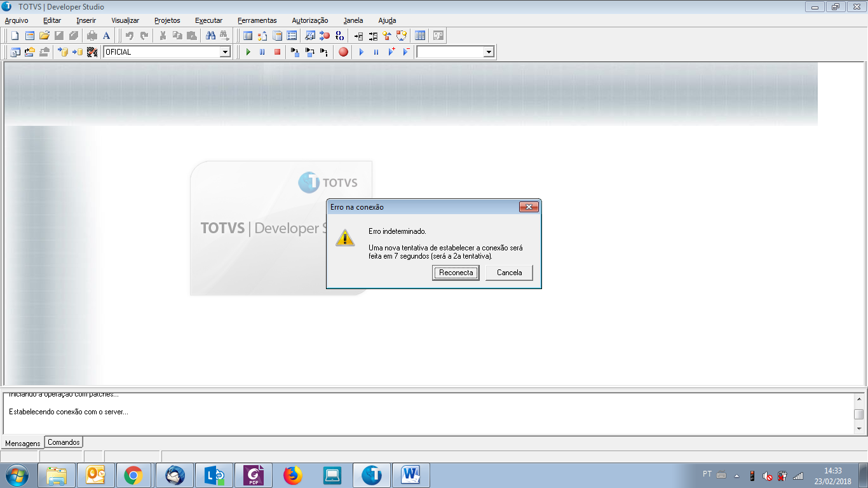Click the '0 to 0' icon
Image resolution: width=868 pixels, height=488 pixels.
tap(339, 36)
